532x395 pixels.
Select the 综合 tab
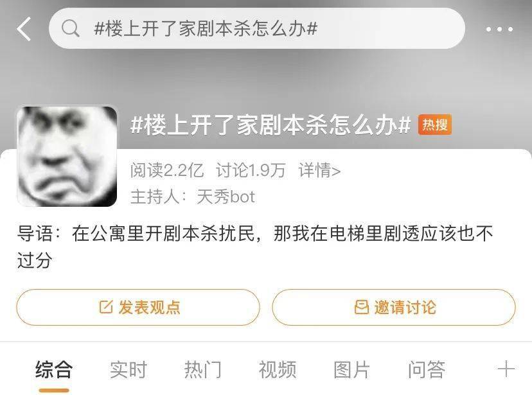tap(53, 369)
